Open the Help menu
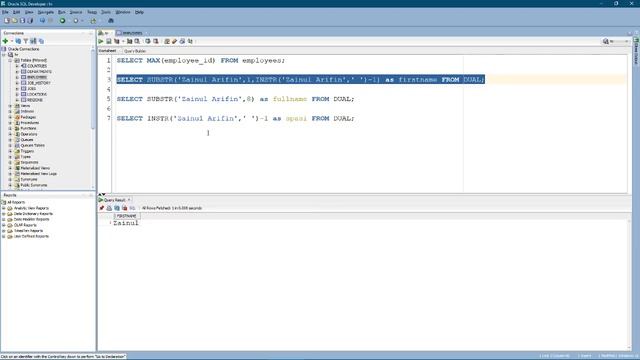This screenshot has height=360, width=640. [x=139, y=12]
